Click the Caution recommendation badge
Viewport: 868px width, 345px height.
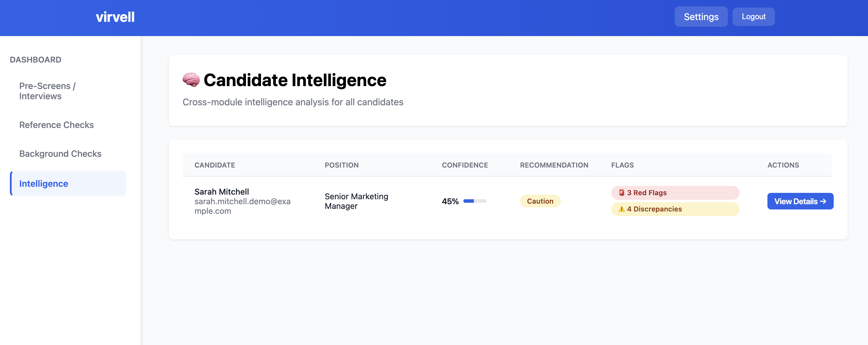click(540, 201)
